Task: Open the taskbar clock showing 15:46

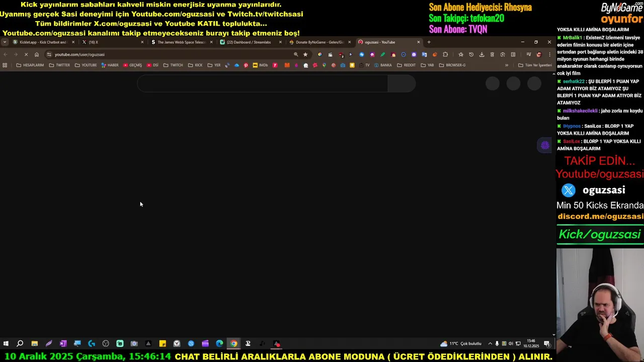Action: click(x=531, y=343)
